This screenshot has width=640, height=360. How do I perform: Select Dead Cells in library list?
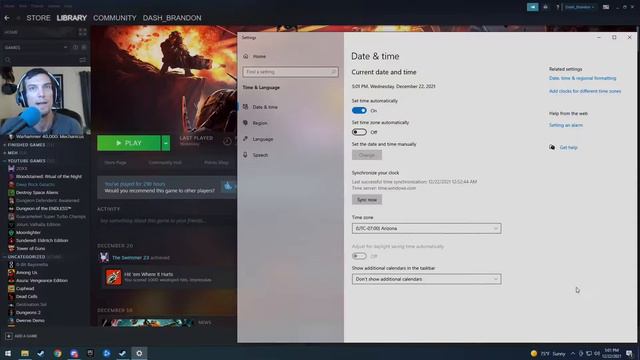27,297
